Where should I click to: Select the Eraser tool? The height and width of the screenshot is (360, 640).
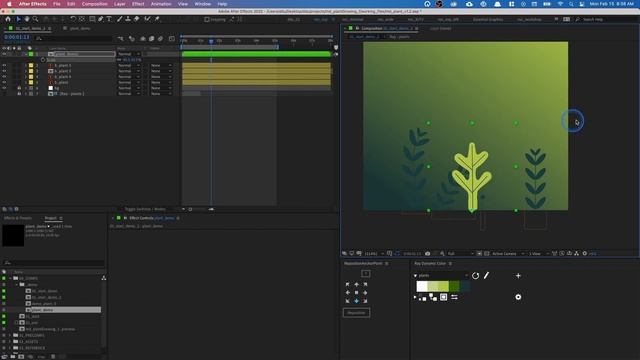[x=136, y=19]
